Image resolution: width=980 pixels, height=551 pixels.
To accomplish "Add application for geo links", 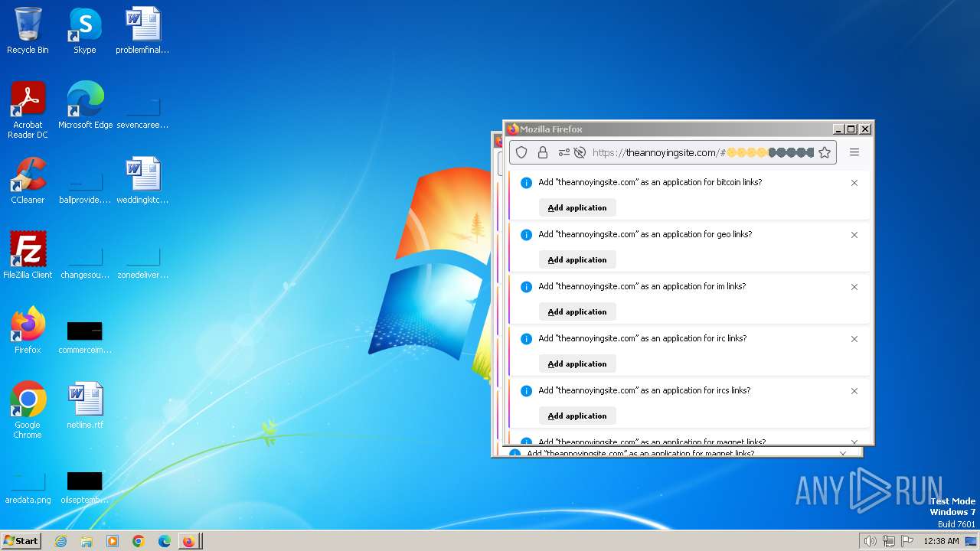I will click(x=577, y=259).
